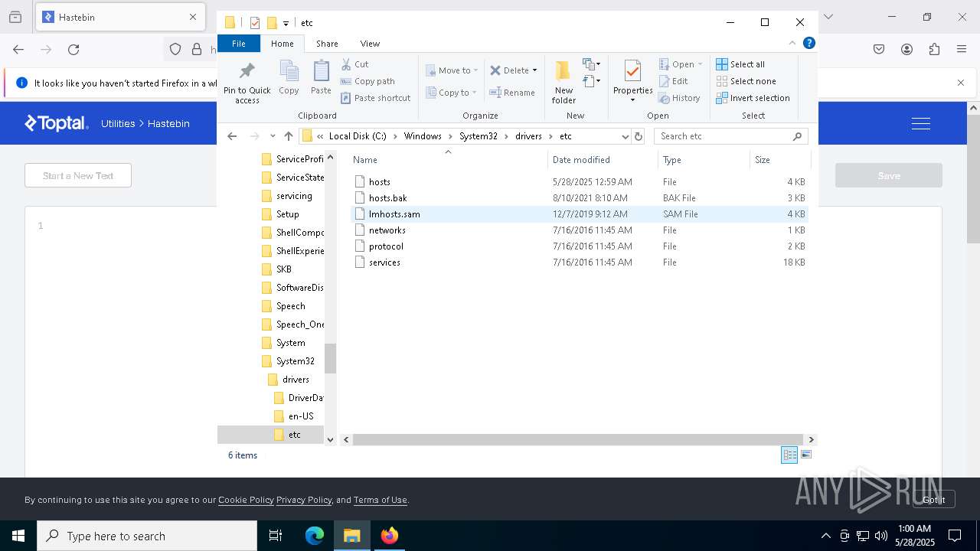980x551 pixels.
Task: Select the lmhosts.sam file
Action: click(x=580, y=214)
